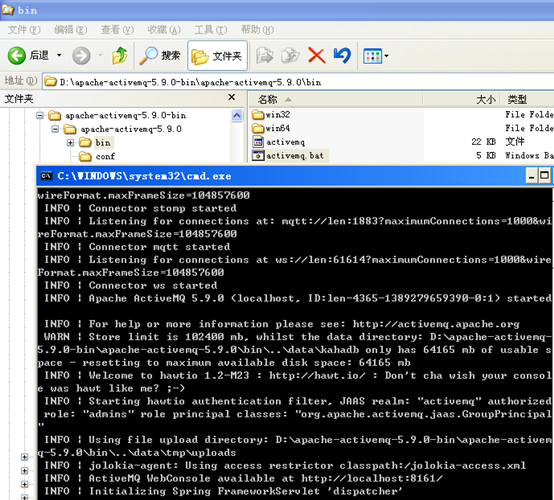Click the blue Undo arrow icon

coord(342,55)
